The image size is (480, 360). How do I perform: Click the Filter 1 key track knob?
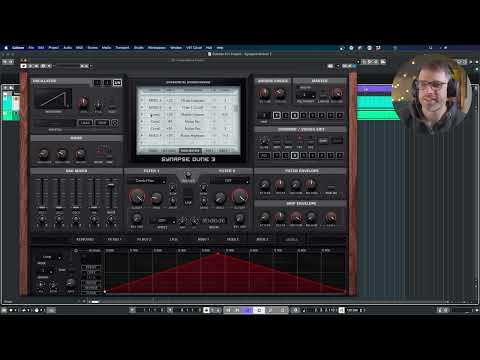[137, 219]
